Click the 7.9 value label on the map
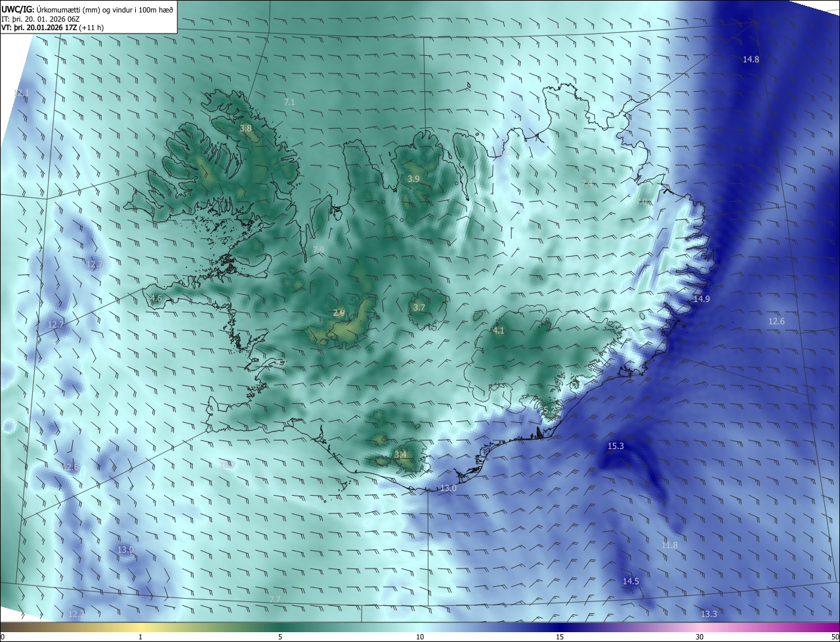 coord(318,249)
